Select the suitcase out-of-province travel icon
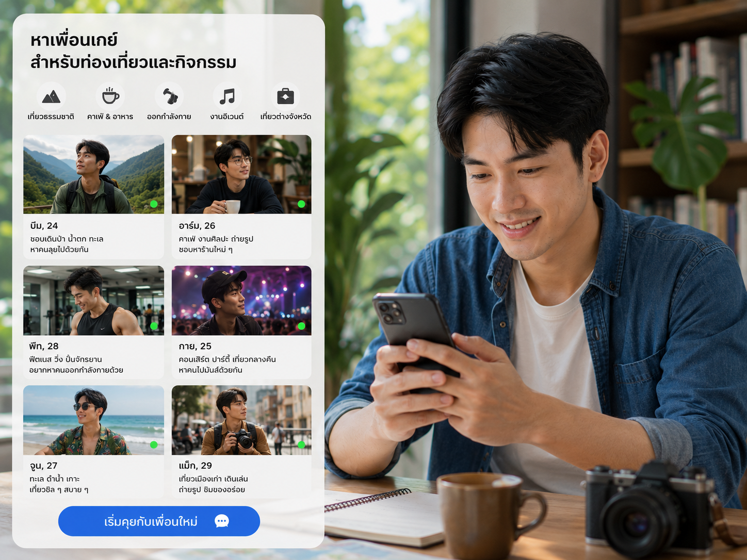The height and width of the screenshot is (560, 747). [x=285, y=96]
